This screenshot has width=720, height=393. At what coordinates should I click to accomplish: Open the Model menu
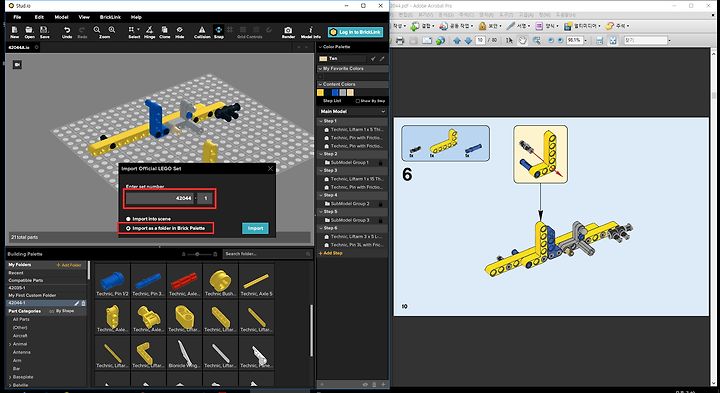click(x=62, y=17)
